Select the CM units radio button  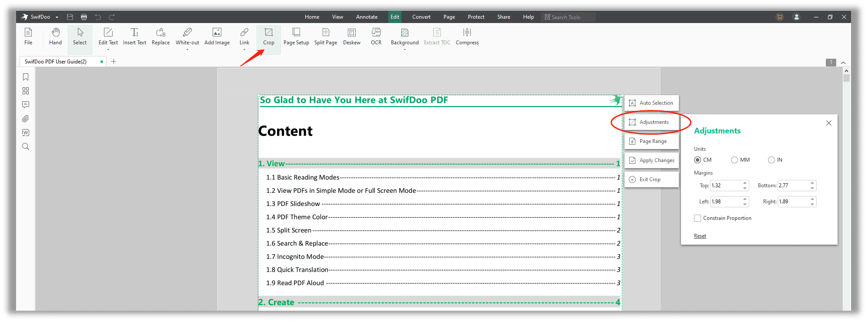(x=698, y=160)
